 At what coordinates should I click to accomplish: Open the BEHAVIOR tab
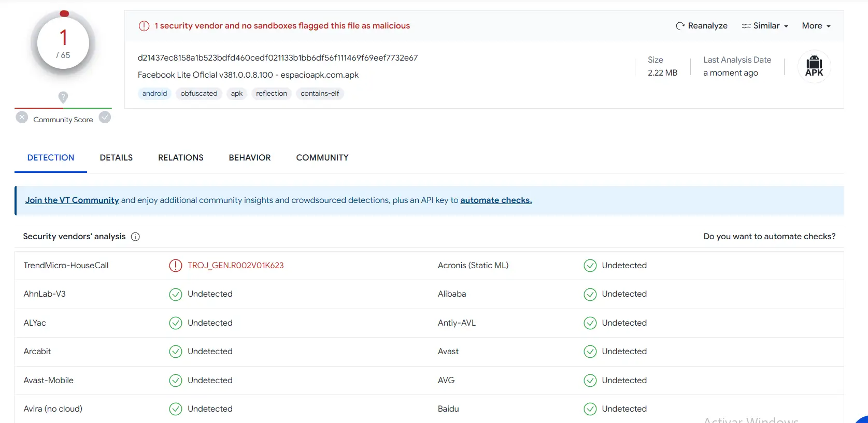(250, 158)
